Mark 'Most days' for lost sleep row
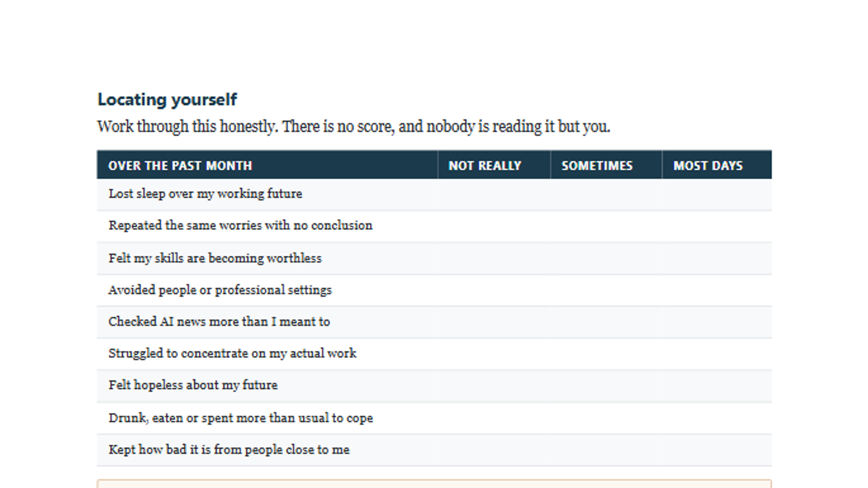The width and height of the screenshot is (868, 488). (717, 195)
